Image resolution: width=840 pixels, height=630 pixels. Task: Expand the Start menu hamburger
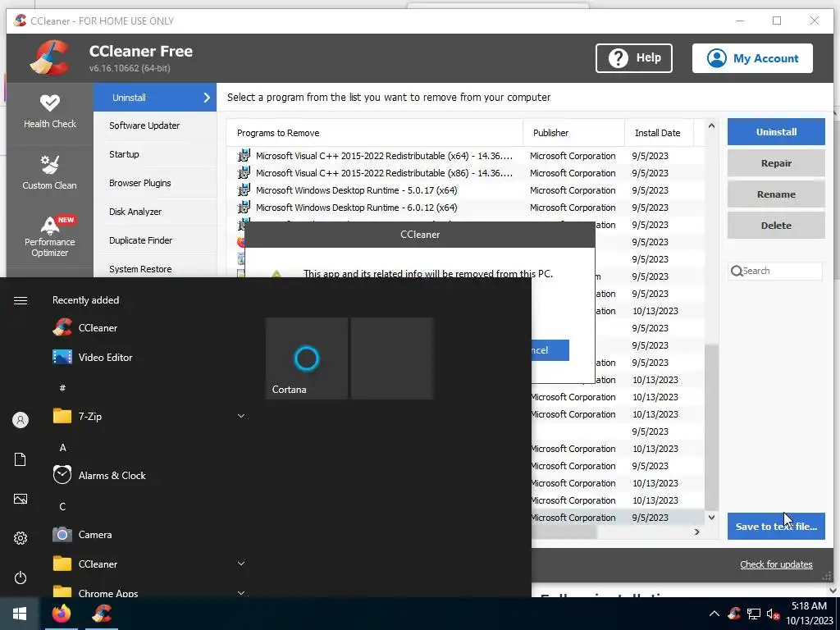21,300
